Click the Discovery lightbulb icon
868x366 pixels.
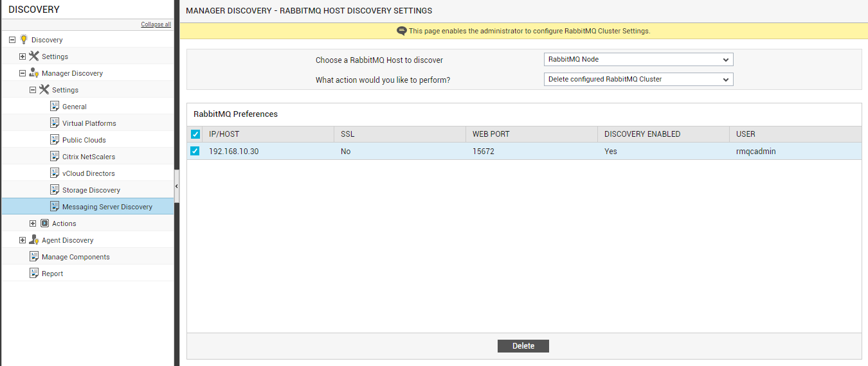click(x=24, y=39)
